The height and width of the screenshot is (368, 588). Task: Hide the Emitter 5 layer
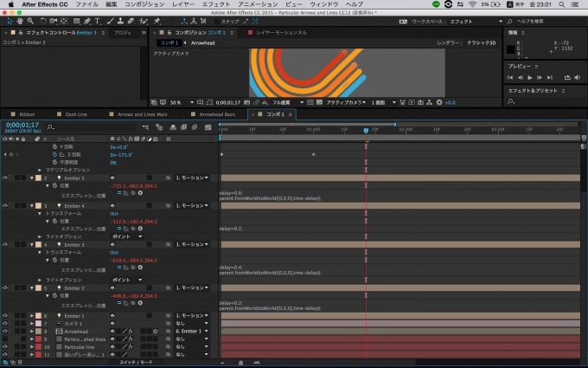click(x=5, y=178)
